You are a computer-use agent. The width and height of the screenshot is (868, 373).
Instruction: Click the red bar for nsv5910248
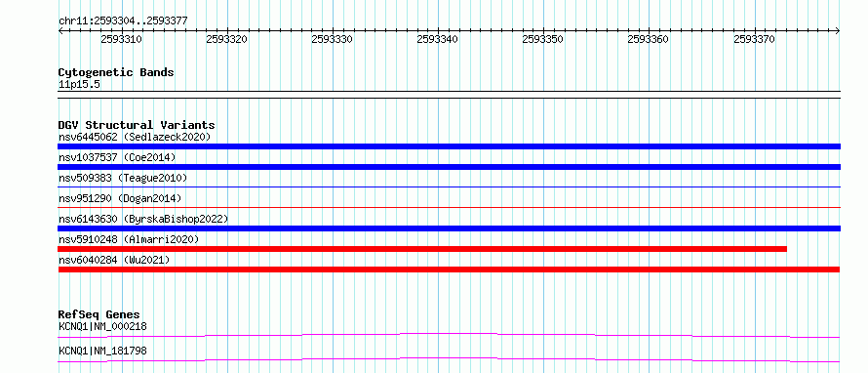tap(422, 249)
